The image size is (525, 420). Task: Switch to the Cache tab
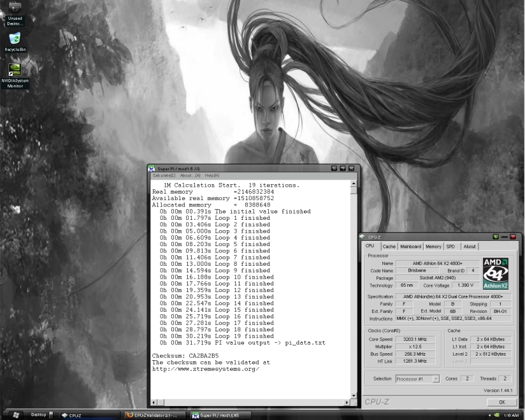tap(389, 247)
